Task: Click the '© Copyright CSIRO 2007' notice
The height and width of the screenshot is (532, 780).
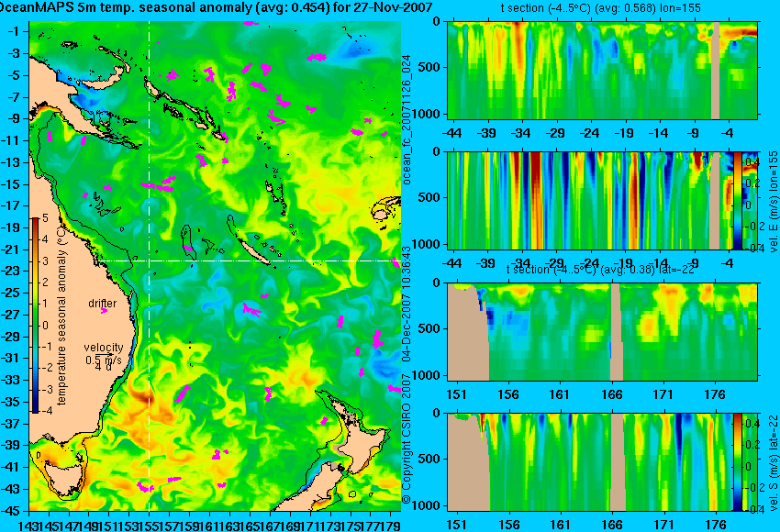Action: point(407,438)
